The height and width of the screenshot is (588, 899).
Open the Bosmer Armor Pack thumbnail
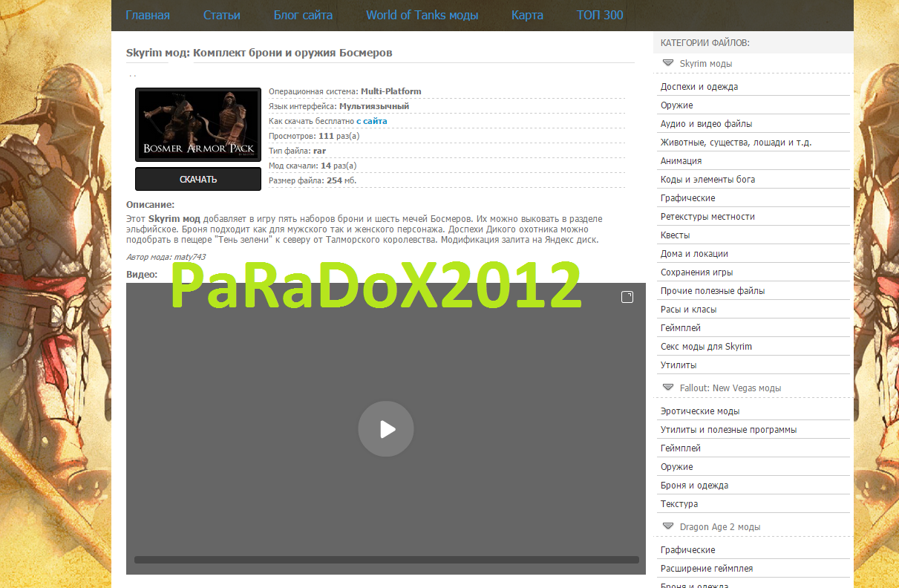click(x=198, y=125)
